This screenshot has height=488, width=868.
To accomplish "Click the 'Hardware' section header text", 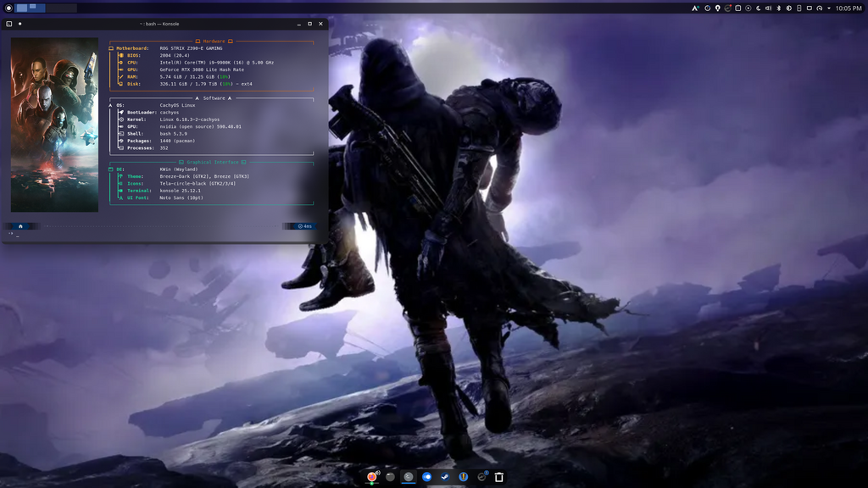I will pos(214,41).
